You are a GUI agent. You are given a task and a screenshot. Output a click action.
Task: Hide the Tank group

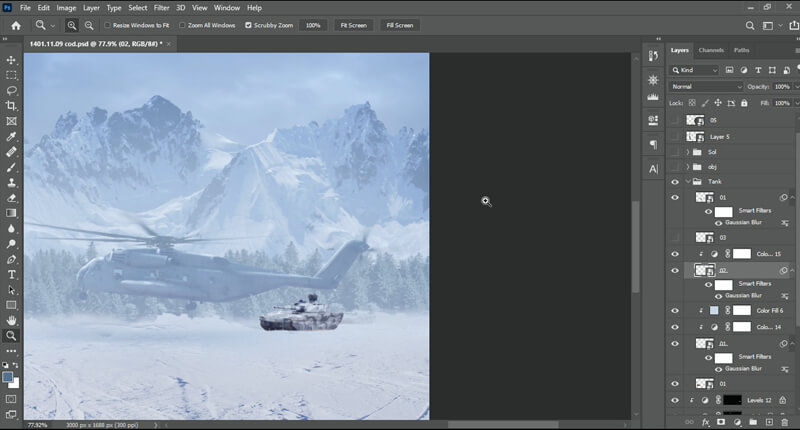675,182
